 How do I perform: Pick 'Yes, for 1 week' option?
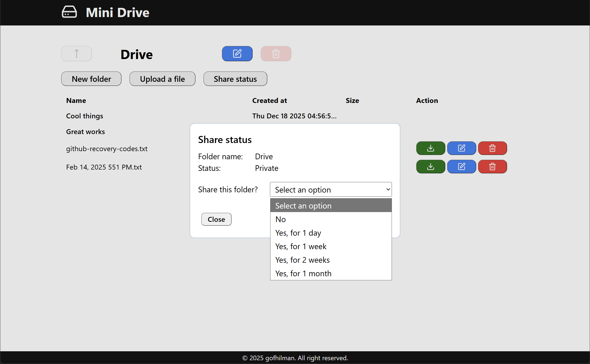click(301, 246)
